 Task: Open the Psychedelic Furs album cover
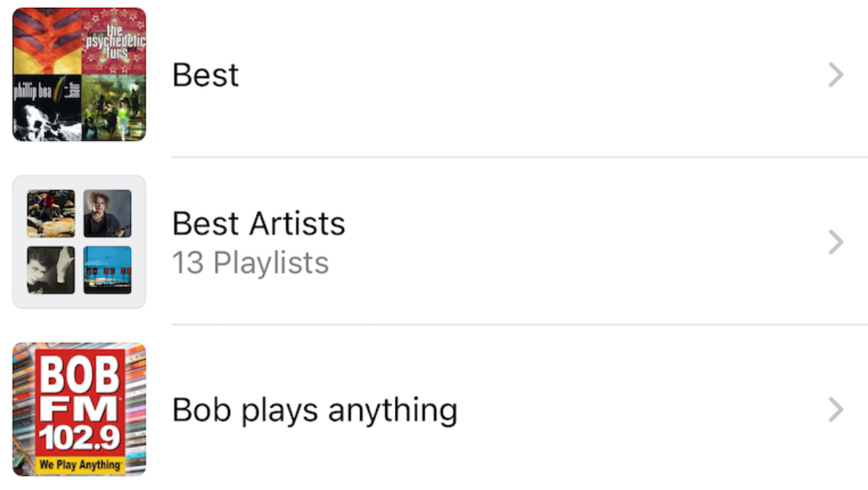pos(114,41)
